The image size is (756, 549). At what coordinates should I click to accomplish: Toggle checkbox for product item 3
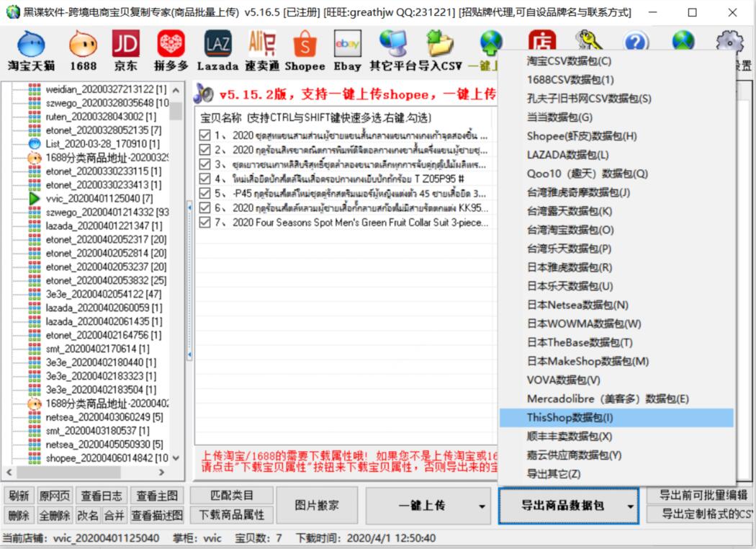205,164
